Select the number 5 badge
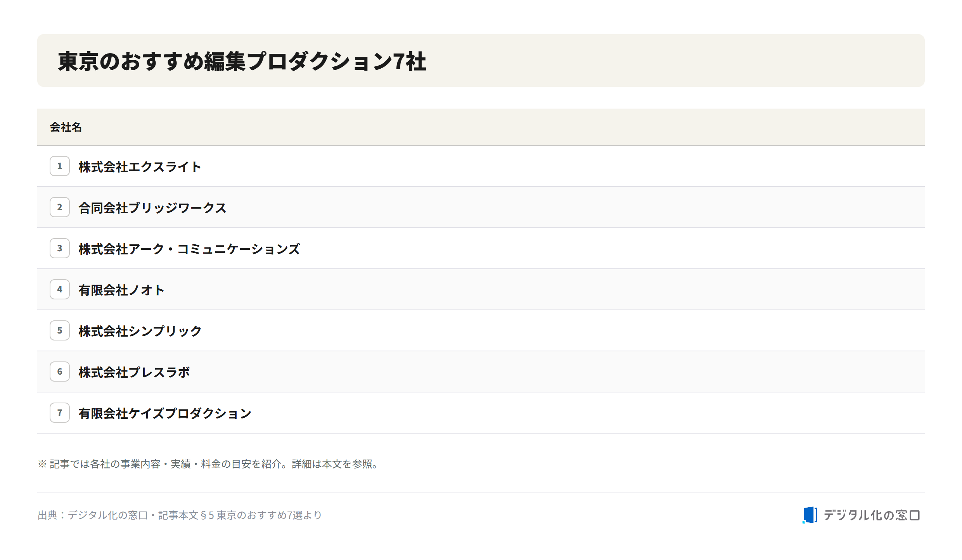Viewport: 962px width, 560px height. 60,330
